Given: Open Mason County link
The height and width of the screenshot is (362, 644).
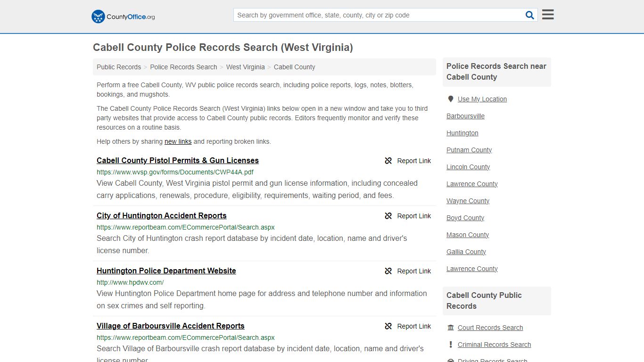Looking at the screenshot, I should coord(468,235).
